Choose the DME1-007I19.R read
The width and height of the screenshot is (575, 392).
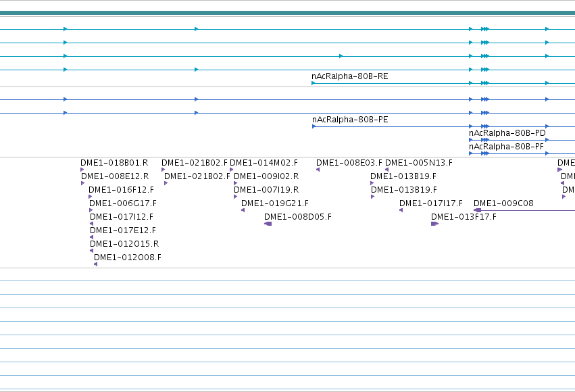pyautogui.click(x=266, y=190)
